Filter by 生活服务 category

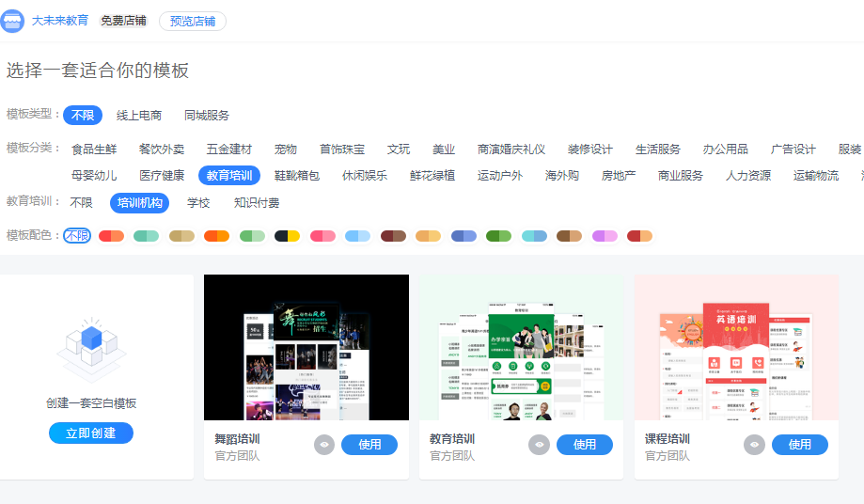coord(658,150)
